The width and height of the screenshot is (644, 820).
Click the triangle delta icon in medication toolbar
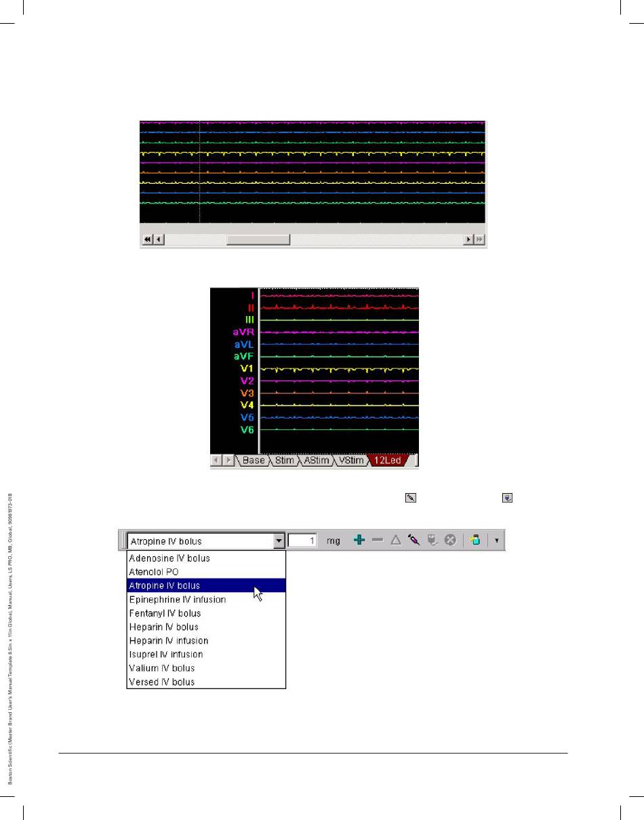[x=395, y=541]
